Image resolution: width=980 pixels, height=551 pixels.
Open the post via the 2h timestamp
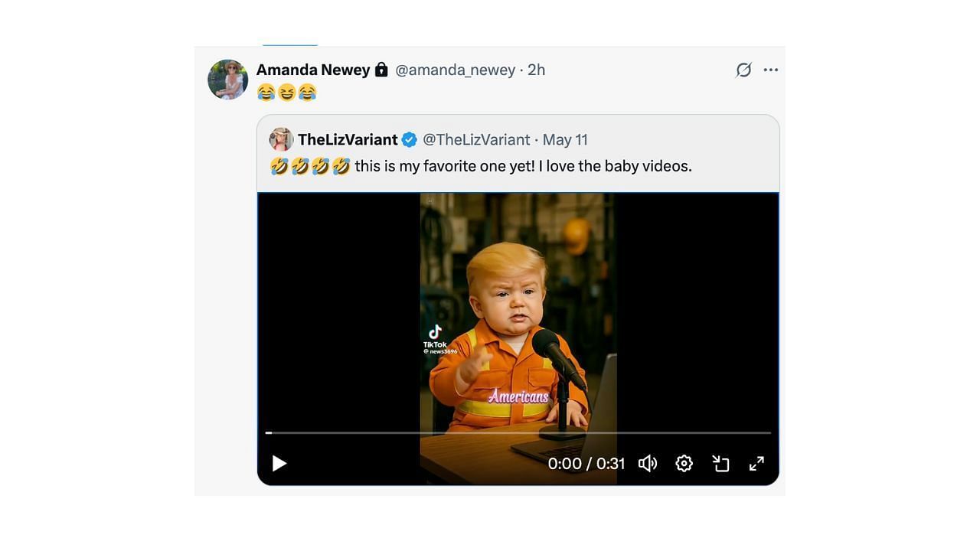[x=537, y=70]
